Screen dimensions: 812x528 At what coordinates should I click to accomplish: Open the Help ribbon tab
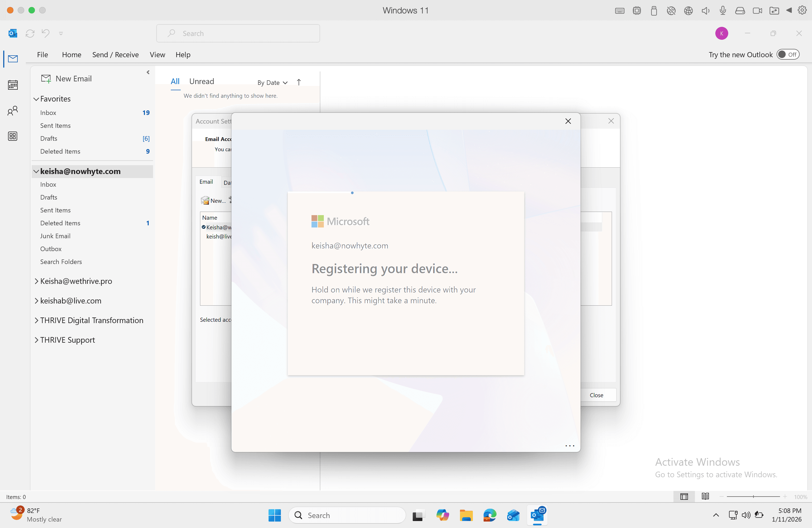[183, 55]
